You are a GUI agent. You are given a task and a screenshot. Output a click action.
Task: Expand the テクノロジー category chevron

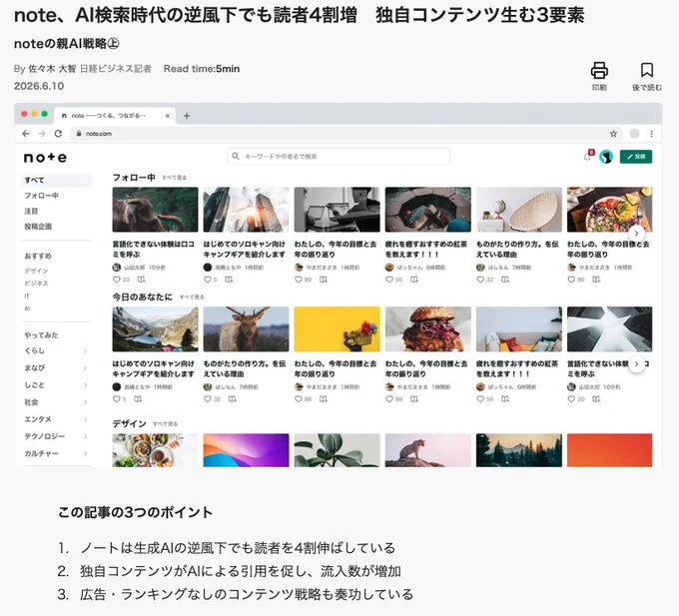[x=85, y=436]
